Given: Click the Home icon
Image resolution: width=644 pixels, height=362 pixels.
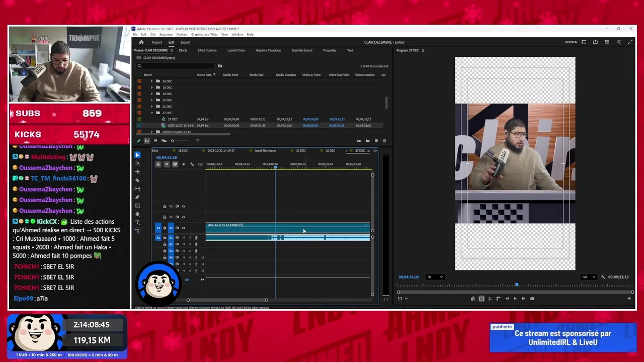Looking at the screenshot, I should tap(141, 42).
